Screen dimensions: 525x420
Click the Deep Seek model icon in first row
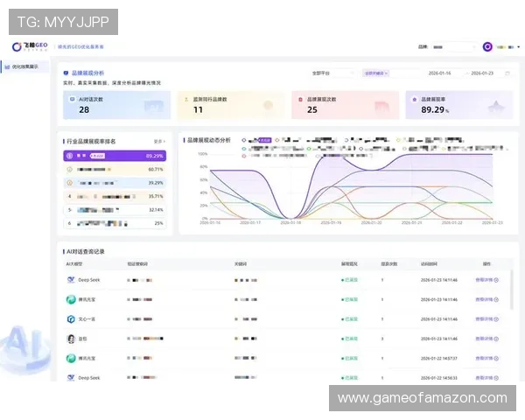click(x=71, y=280)
